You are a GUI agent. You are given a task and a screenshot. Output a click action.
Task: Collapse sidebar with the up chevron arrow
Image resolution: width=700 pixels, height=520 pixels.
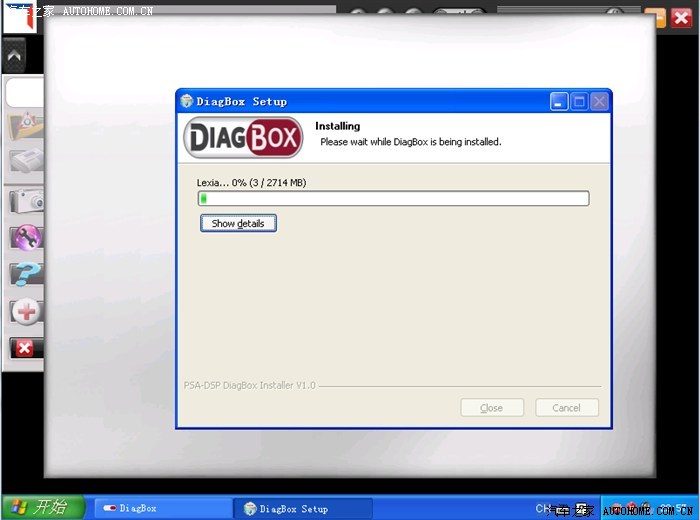(x=15, y=57)
